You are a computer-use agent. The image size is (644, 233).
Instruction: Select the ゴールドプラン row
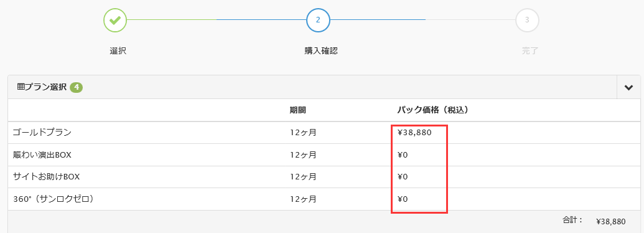coord(324,132)
